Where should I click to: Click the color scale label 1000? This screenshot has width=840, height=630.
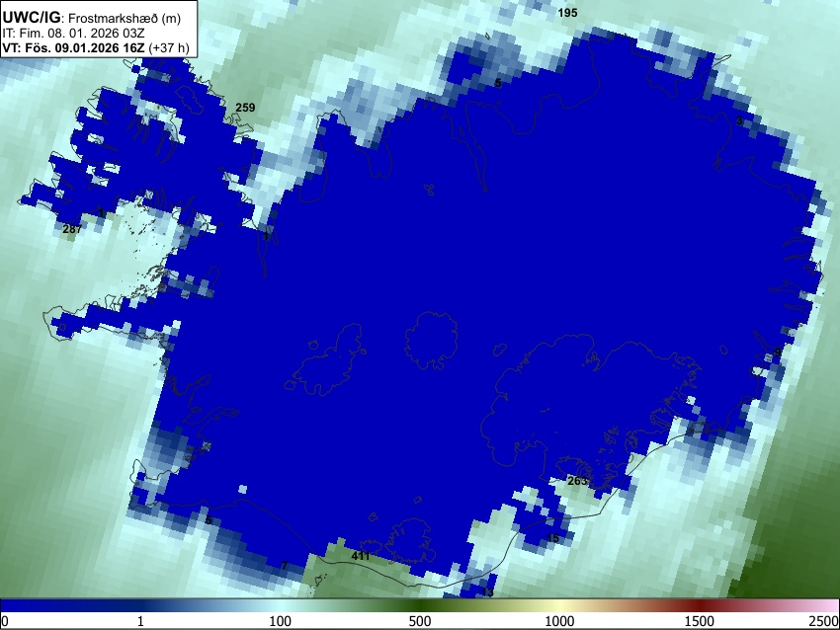pos(559,621)
